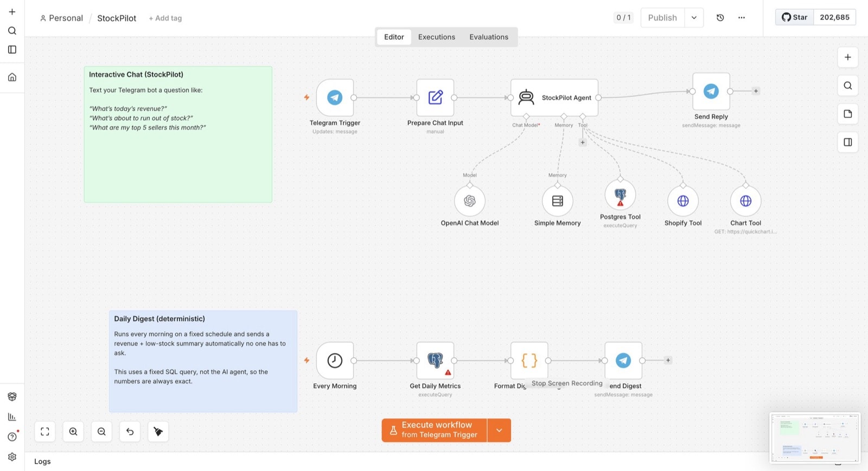The height and width of the screenshot is (471, 868).
Task: Open the Send Digest Telegram node
Action: click(x=623, y=360)
